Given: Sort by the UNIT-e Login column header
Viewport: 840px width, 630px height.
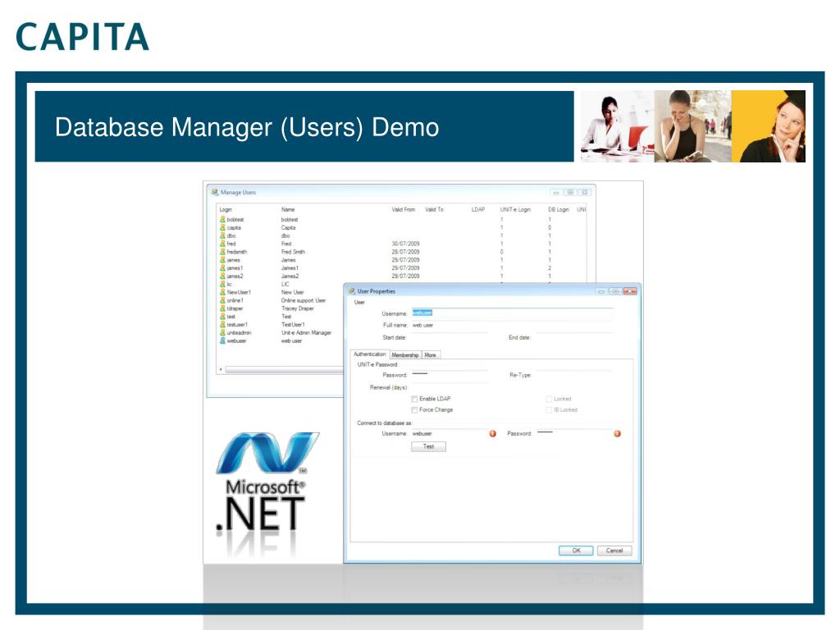Looking at the screenshot, I should pyautogui.click(x=515, y=209).
